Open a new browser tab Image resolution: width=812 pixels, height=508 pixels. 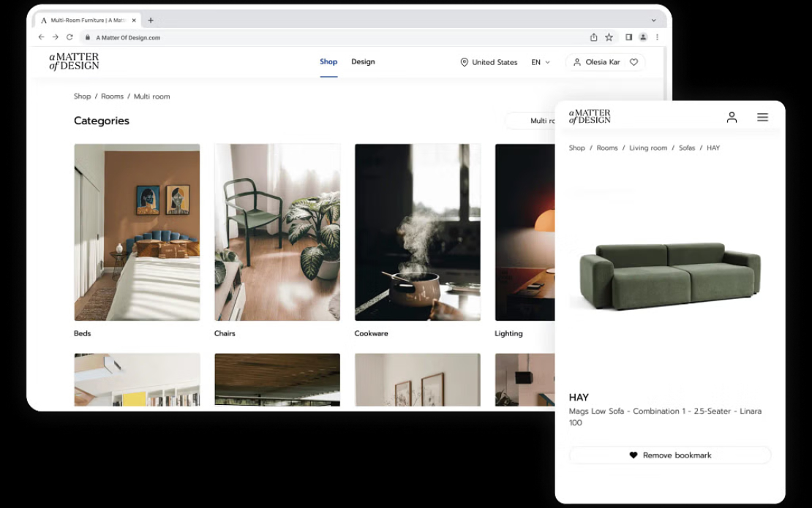coord(151,20)
